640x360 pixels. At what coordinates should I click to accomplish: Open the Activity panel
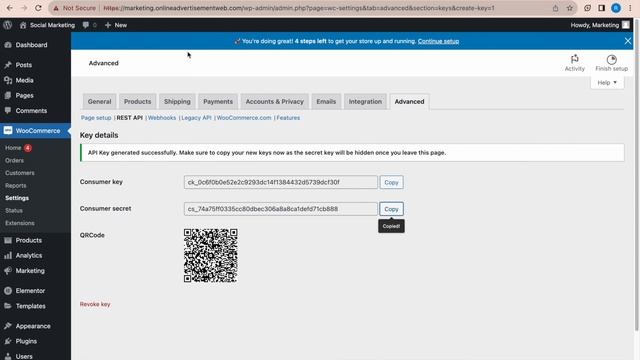tap(574, 63)
